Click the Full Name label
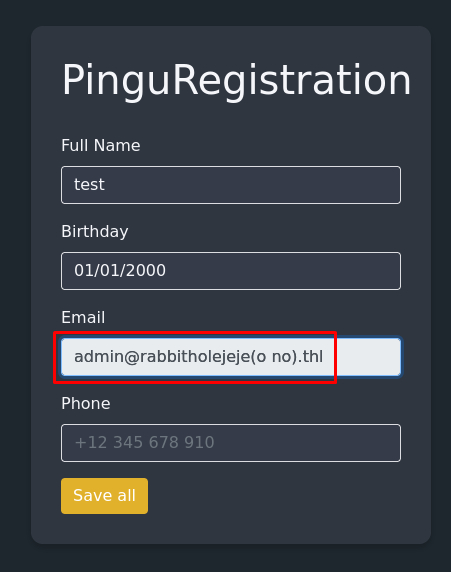 click(x=101, y=146)
